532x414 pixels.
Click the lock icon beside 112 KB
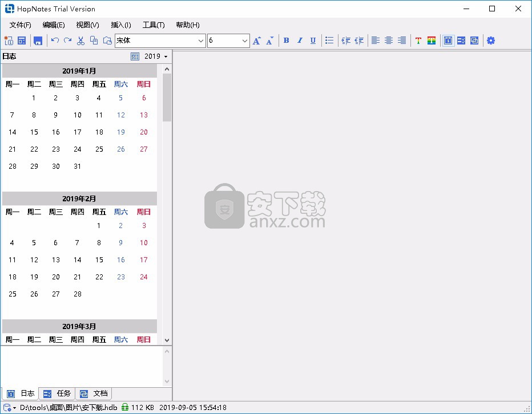pyautogui.click(x=125, y=408)
